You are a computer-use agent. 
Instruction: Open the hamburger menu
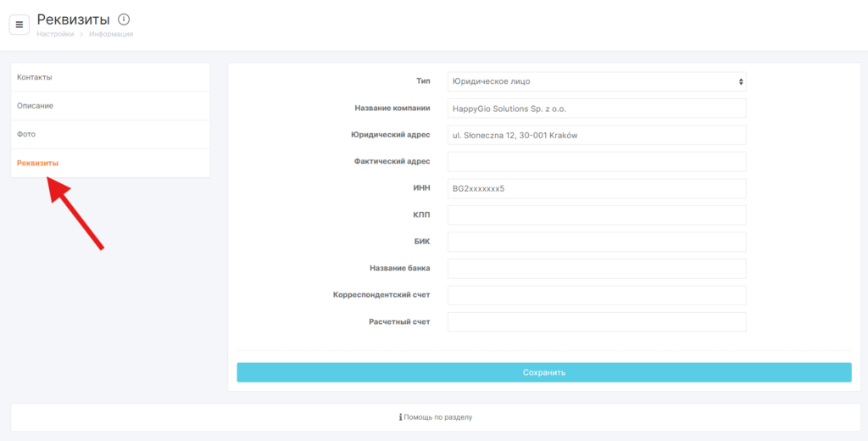[x=19, y=25]
